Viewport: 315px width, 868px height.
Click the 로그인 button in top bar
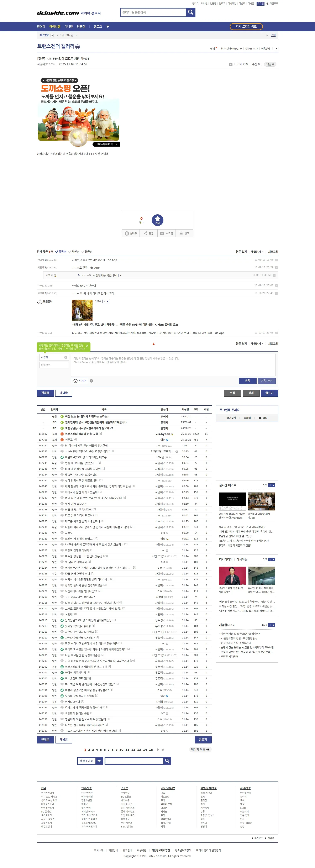tap(261, 3)
